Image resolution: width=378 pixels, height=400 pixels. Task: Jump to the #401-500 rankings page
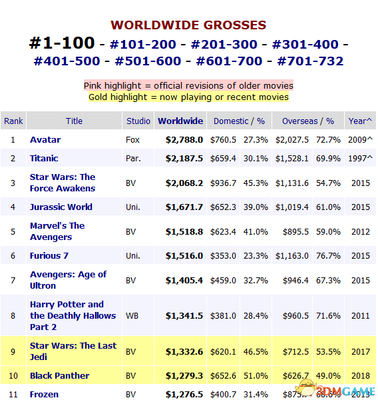pos(67,61)
